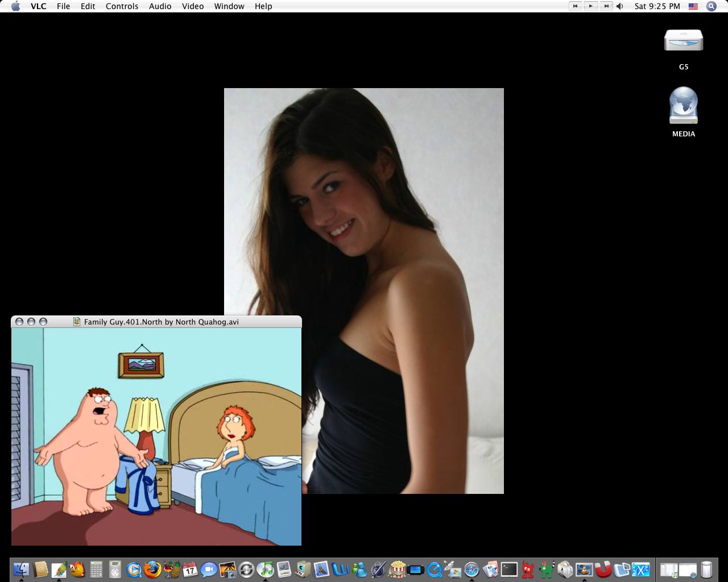Open Calculator in the Dock
The width and height of the screenshot is (728, 582).
click(96, 569)
